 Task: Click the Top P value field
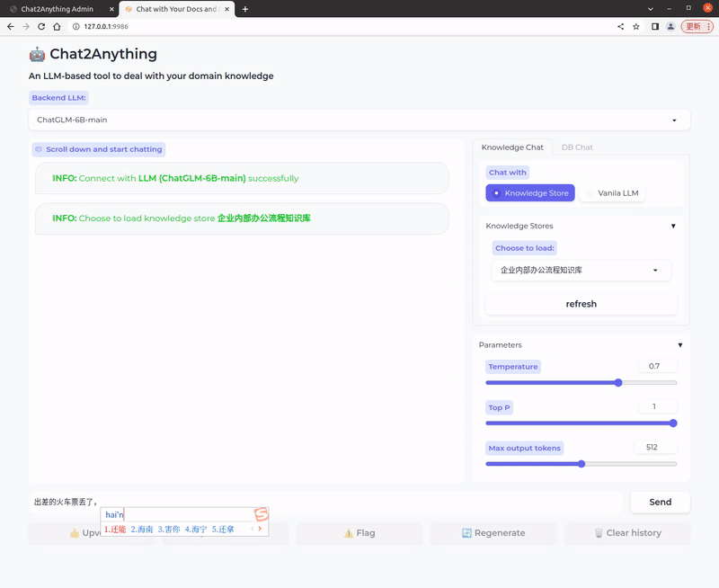coord(658,406)
